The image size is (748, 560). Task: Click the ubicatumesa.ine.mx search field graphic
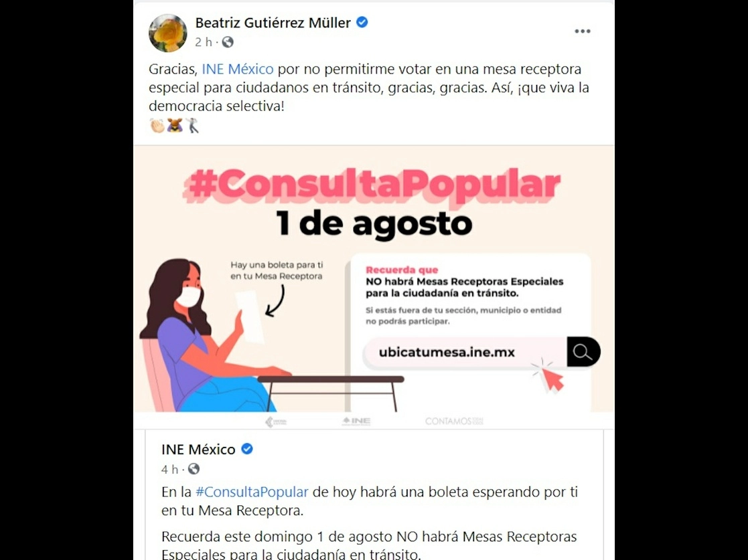pos(465,352)
